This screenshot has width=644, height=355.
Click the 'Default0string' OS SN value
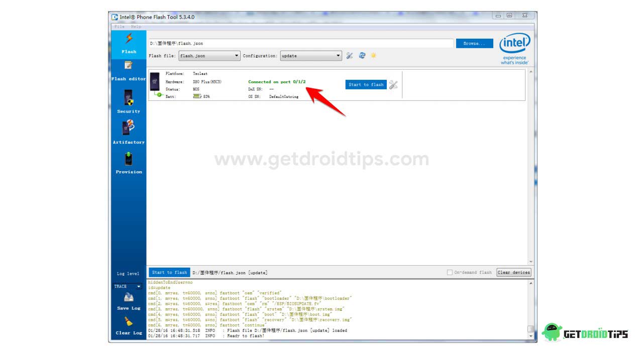pos(284,96)
